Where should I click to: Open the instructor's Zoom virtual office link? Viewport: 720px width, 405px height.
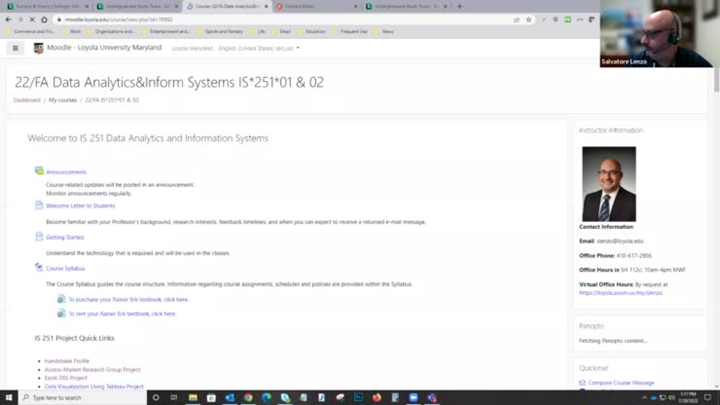pyautogui.click(x=620, y=293)
